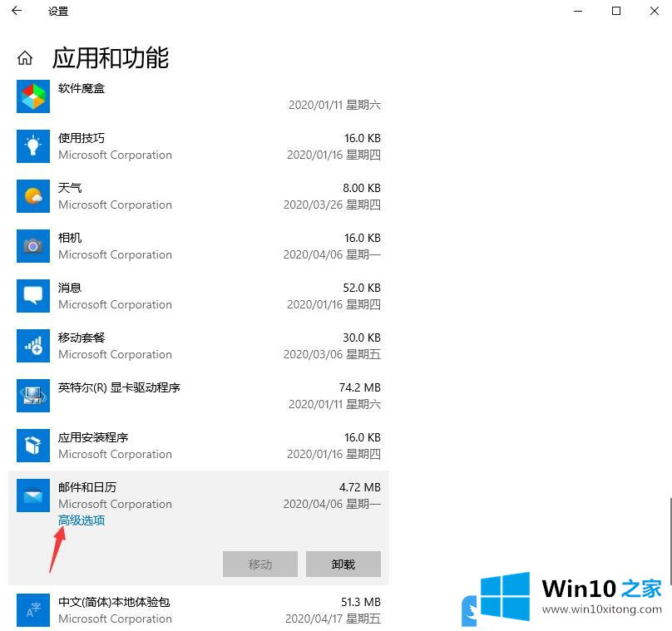Select the 天气 app entry
This screenshot has height=631, width=672.
[199, 196]
